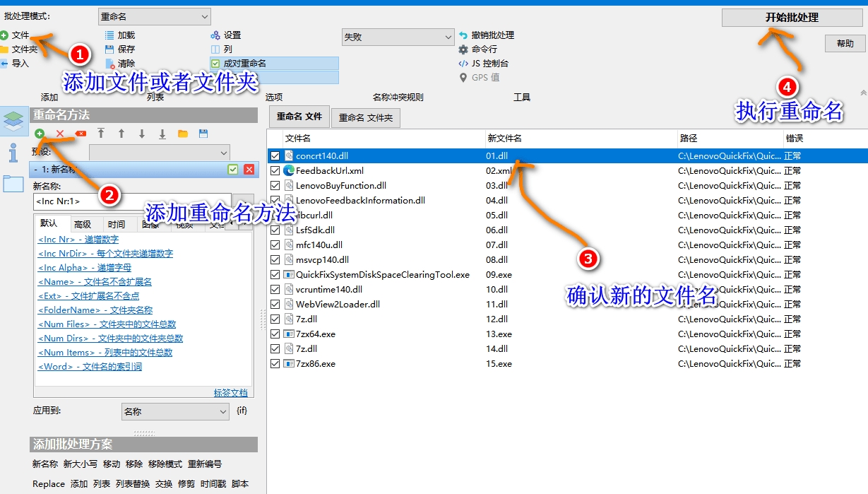The height and width of the screenshot is (494, 868).
Task: Click the layers icon in left sidebar
Action: pos(13,121)
